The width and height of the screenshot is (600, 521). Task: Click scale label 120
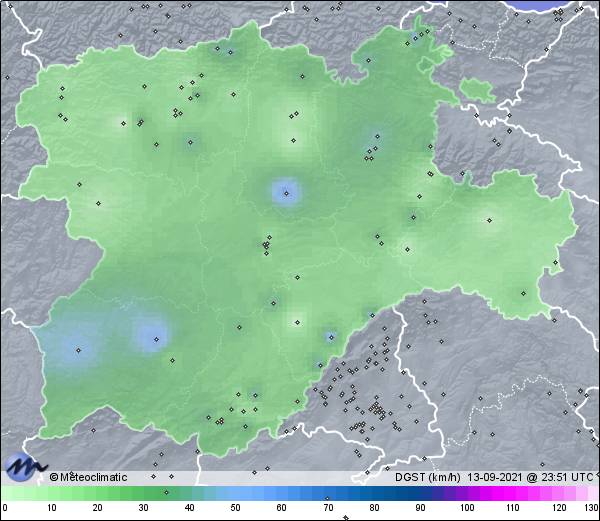click(559, 508)
